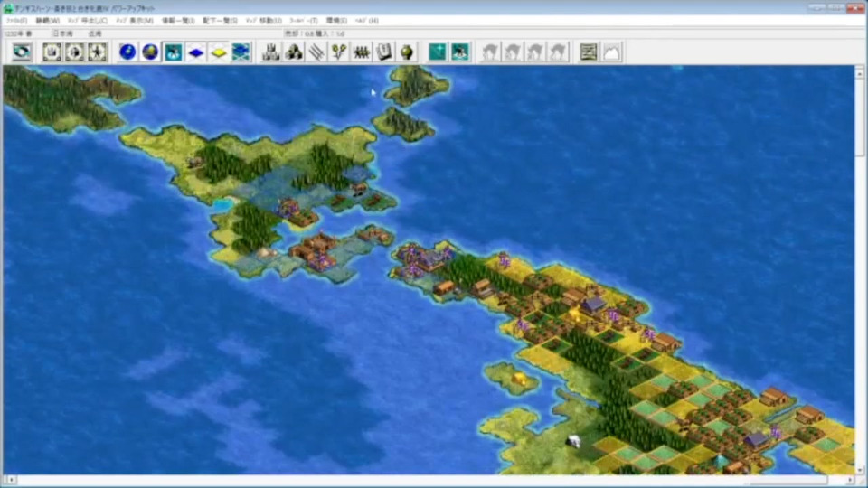
Task: Click the second greyed-out horse icon
Action: (513, 52)
